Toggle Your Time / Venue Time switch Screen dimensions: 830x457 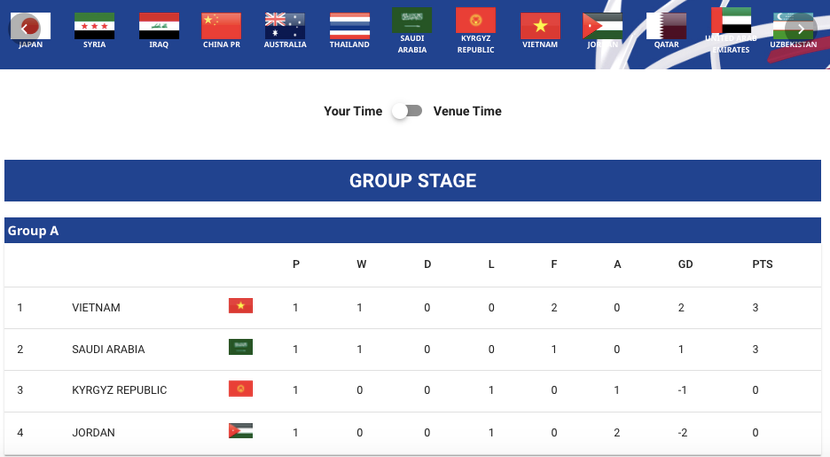pyautogui.click(x=407, y=111)
